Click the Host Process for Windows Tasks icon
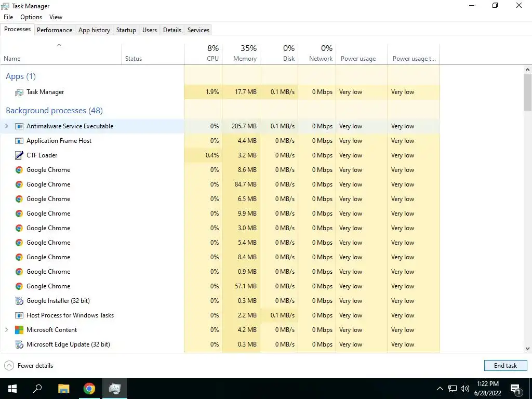The image size is (532, 399). pyautogui.click(x=19, y=315)
